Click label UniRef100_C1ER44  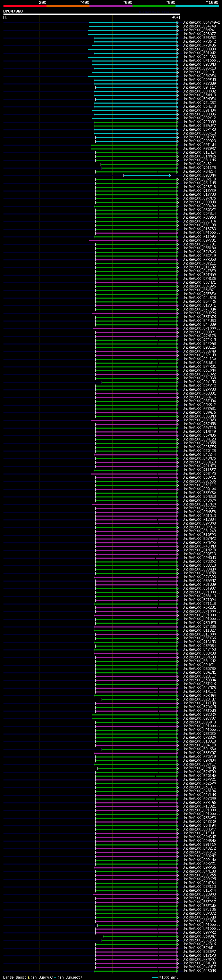199,890
